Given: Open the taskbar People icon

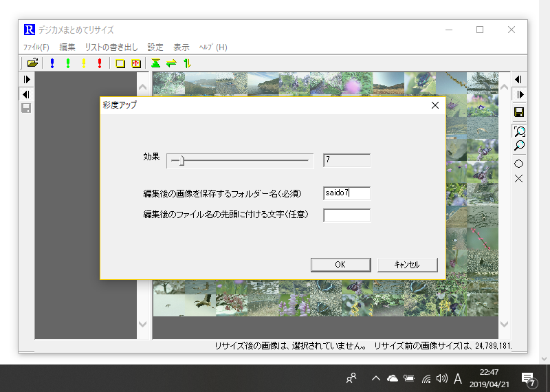Looking at the screenshot, I should click(351, 378).
